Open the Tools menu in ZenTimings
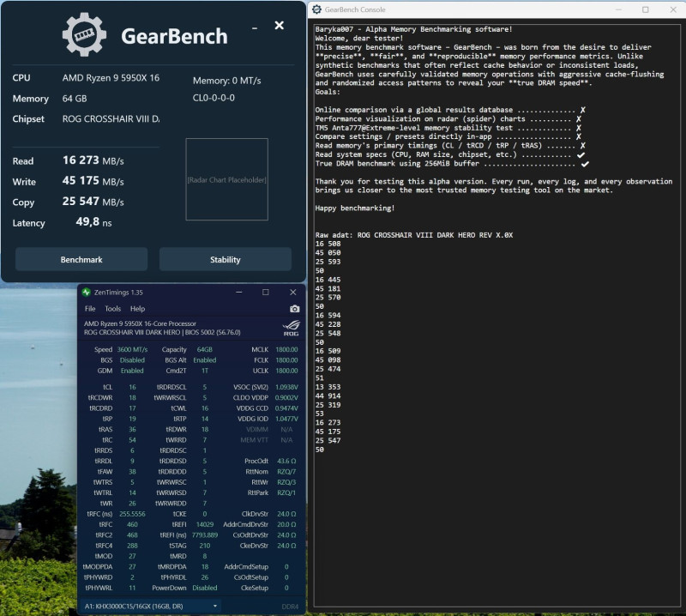686x616 pixels. [x=113, y=309]
